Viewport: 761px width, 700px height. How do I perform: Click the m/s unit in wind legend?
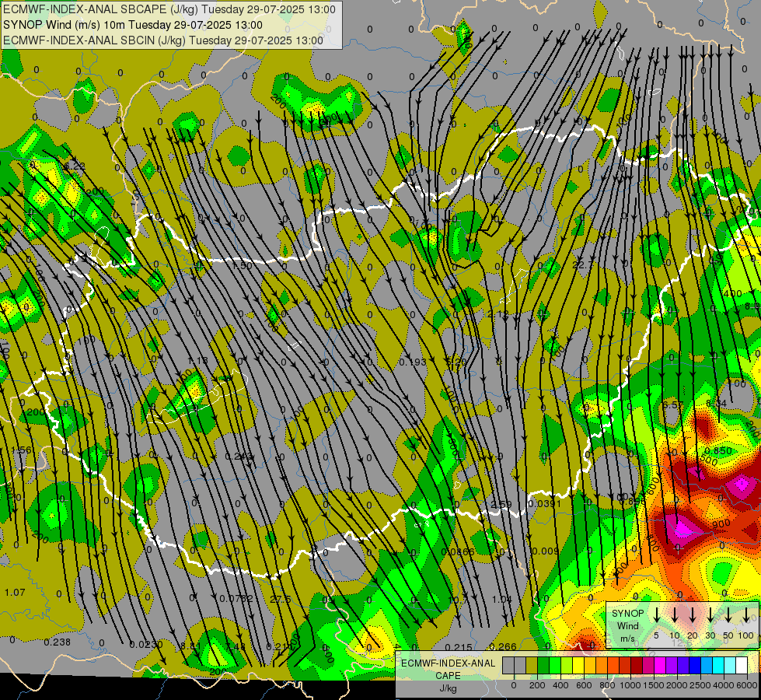(x=627, y=639)
